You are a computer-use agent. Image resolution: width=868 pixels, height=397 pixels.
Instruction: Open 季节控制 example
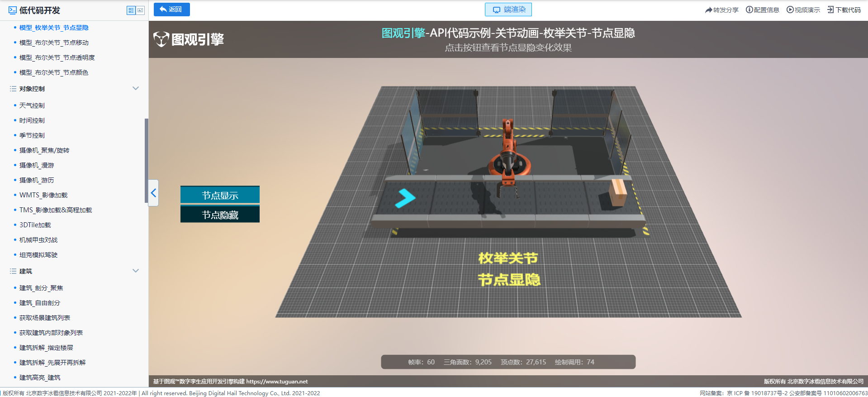click(x=32, y=135)
